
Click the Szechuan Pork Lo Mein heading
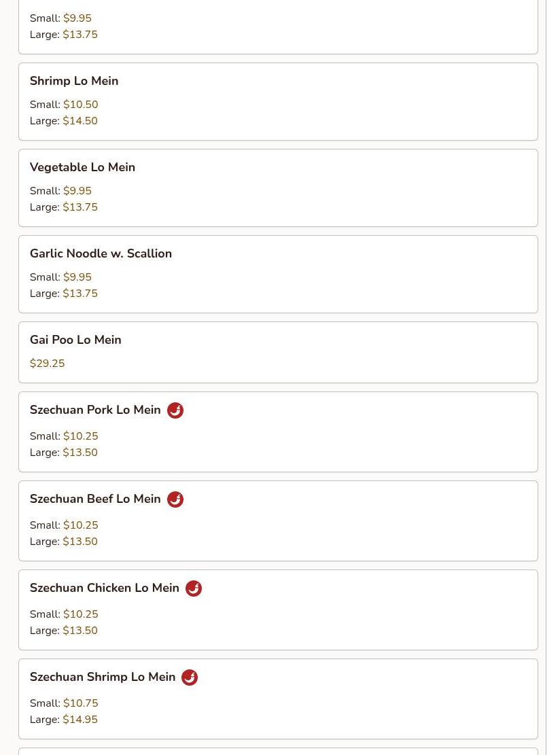[95, 410]
